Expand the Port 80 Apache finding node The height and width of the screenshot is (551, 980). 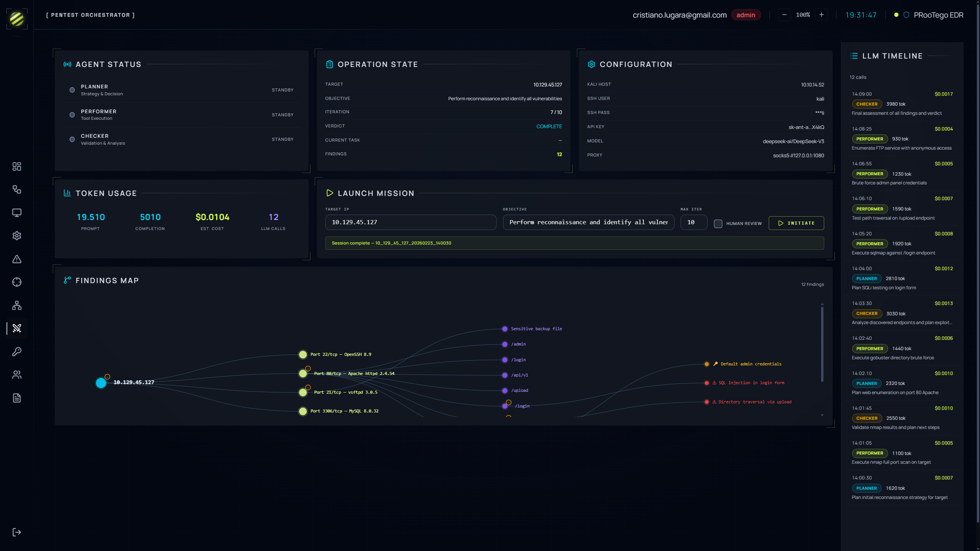[308, 368]
